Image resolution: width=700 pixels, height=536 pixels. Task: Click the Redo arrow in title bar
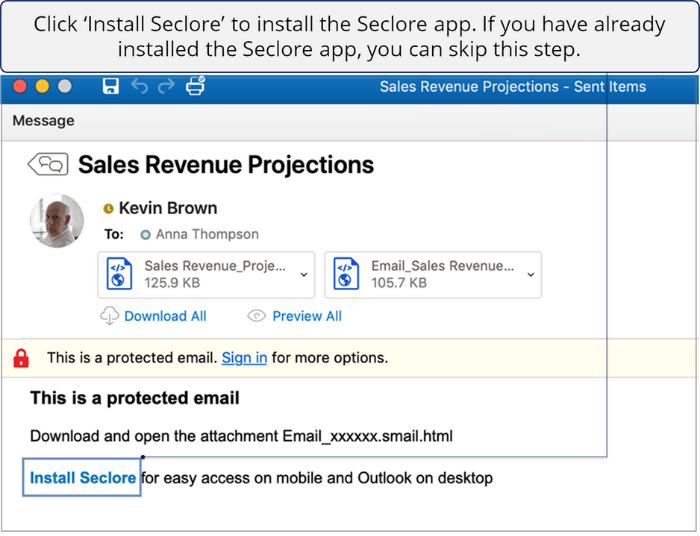[166, 87]
